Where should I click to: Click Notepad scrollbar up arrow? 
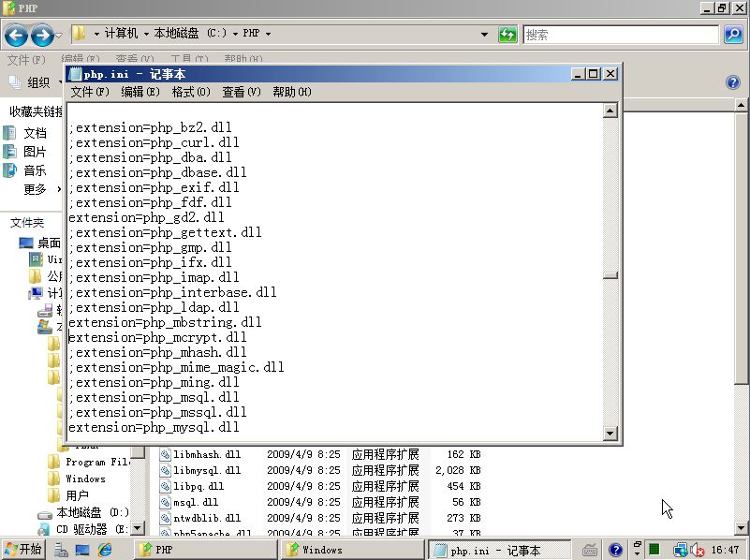pos(610,111)
